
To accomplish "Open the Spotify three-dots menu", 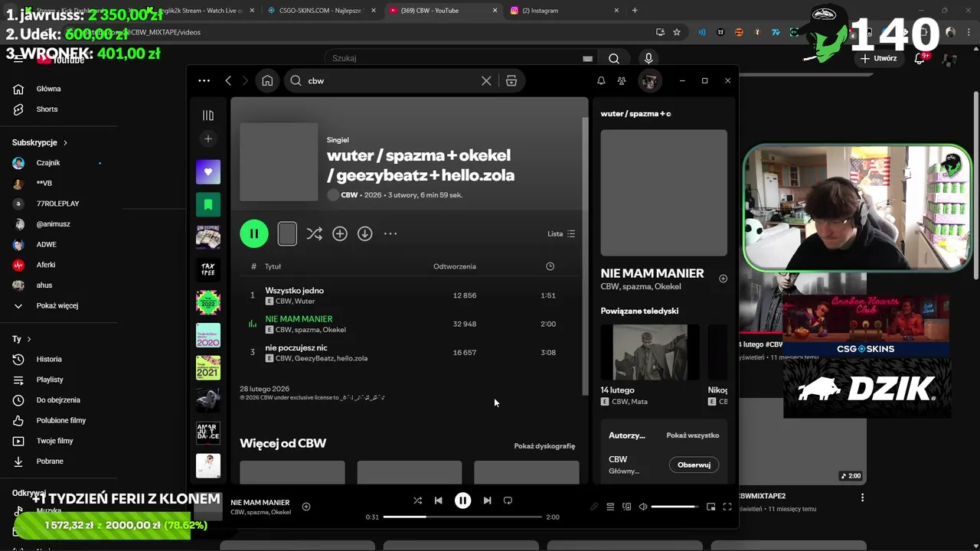I will 204,80.
